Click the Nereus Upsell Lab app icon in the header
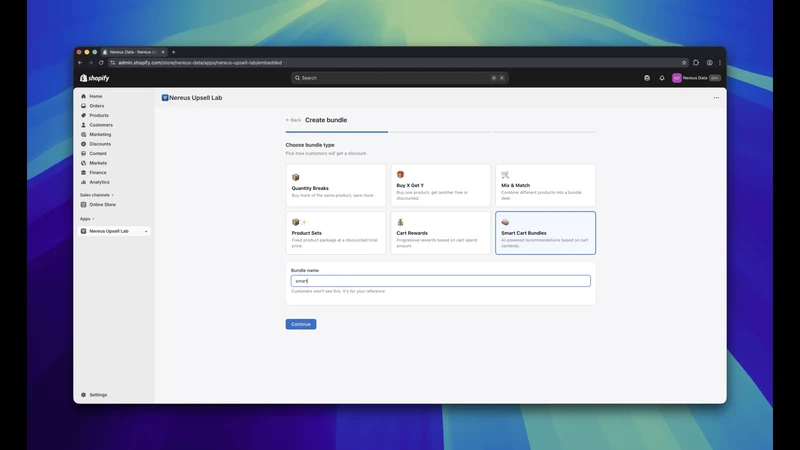Image resolution: width=800 pixels, height=450 pixels. pos(165,97)
